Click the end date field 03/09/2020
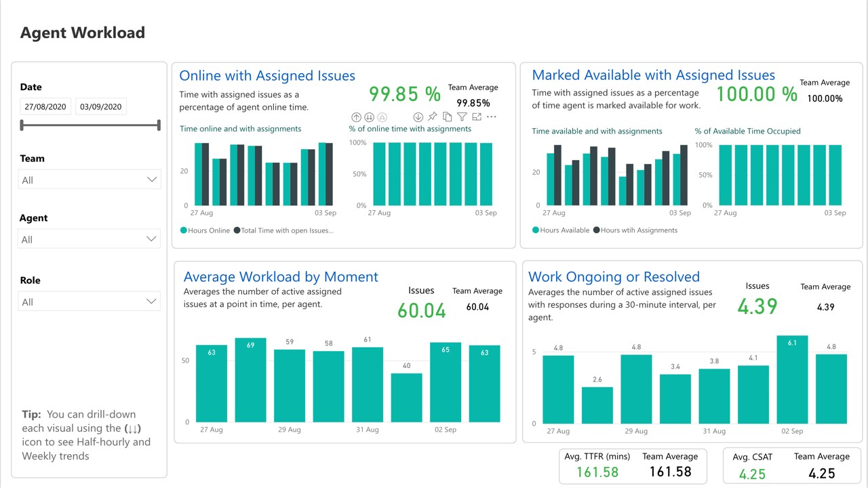 [x=100, y=106]
